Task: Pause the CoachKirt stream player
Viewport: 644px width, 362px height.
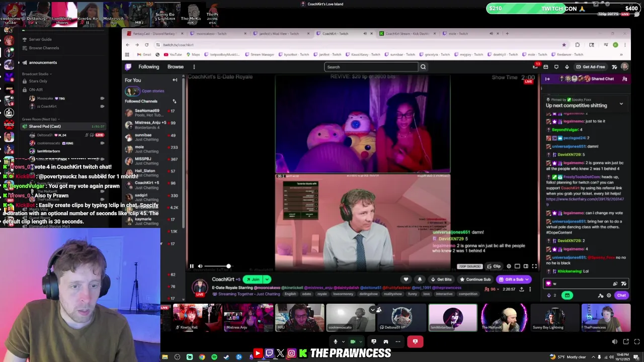Action: click(191, 266)
